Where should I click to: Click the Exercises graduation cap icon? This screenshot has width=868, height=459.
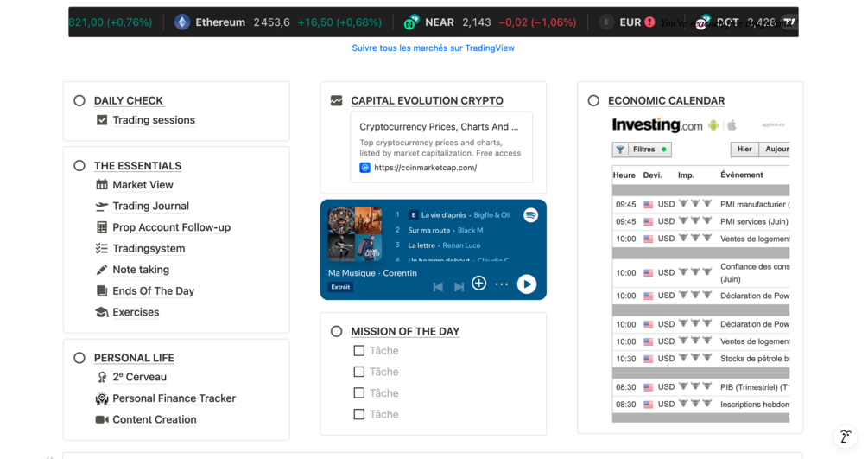click(101, 312)
